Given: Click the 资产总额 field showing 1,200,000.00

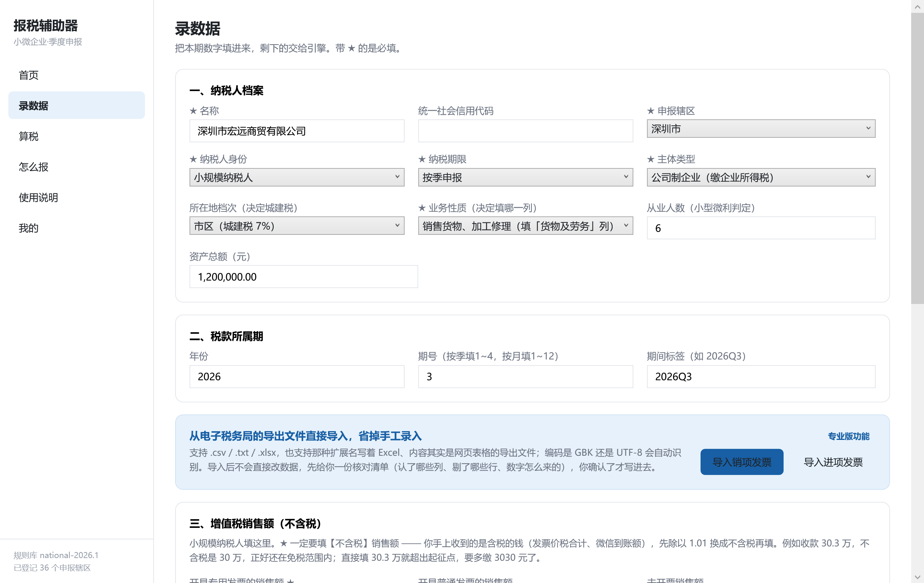Looking at the screenshot, I should point(303,277).
